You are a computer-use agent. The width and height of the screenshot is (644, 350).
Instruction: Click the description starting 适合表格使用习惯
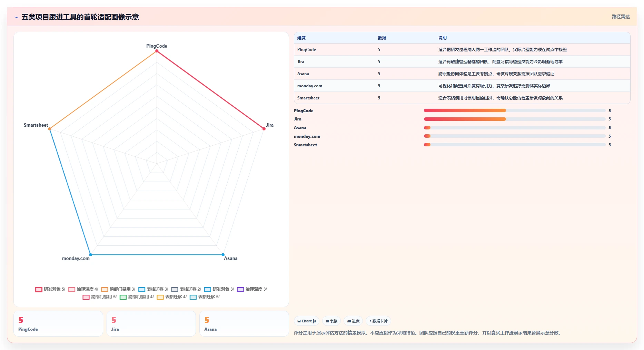501,98
